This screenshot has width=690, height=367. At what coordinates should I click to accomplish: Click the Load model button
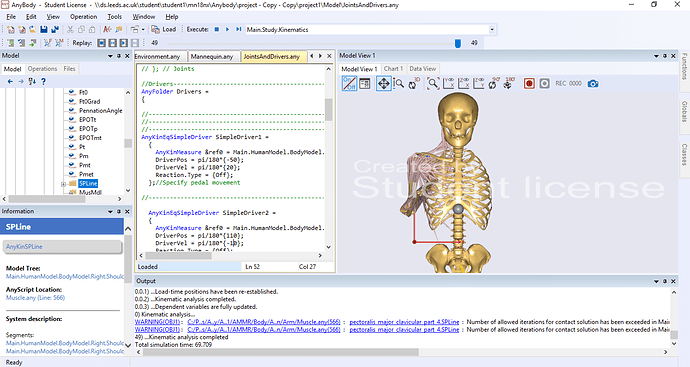tap(164, 29)
